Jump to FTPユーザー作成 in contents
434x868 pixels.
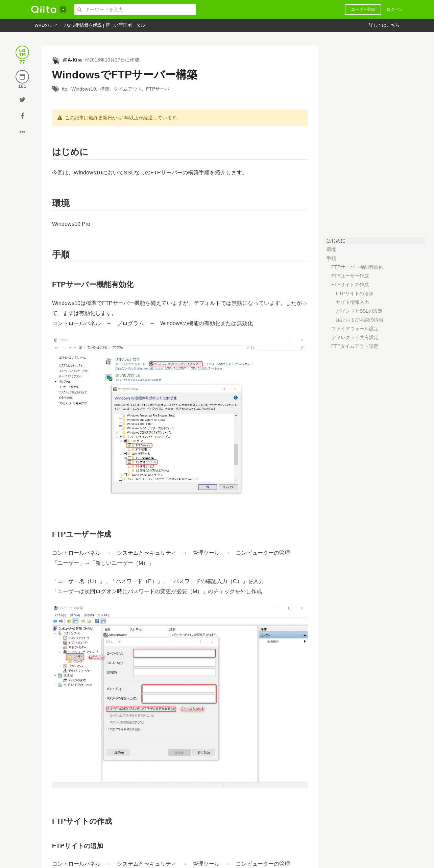(x=350, y=276)
